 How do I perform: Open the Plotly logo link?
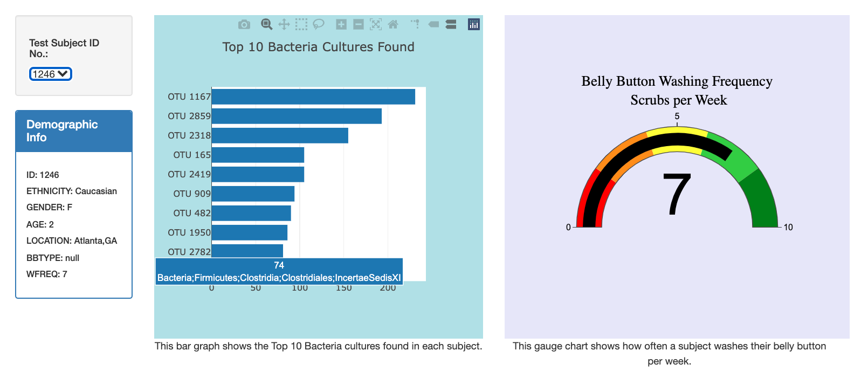(473, 24)
